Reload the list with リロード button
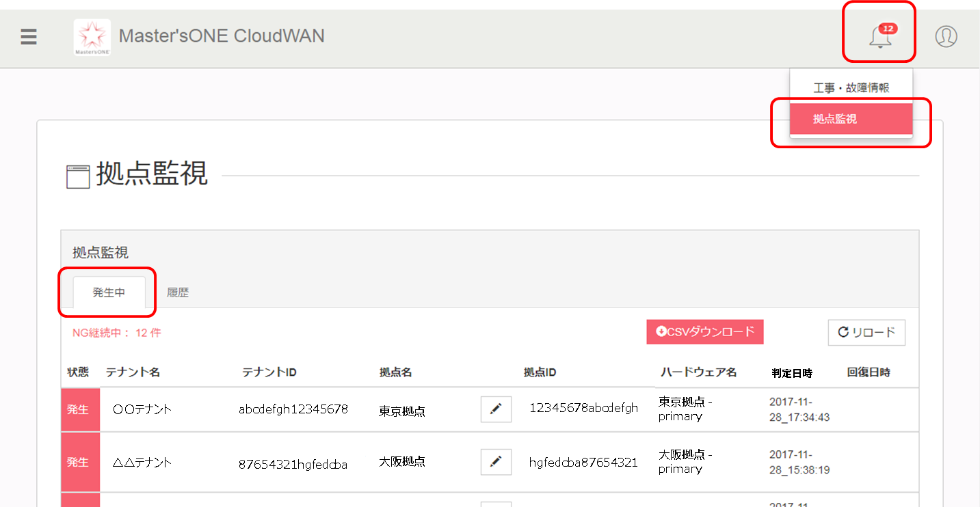This screenshot has width=980, height=507. pos(866,333)
